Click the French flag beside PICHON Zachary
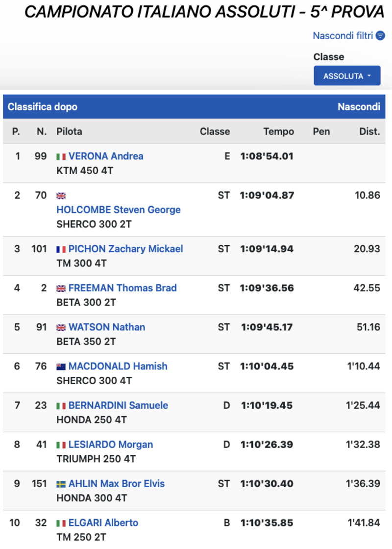Screen dimensions: 392x549 point(61,249)
